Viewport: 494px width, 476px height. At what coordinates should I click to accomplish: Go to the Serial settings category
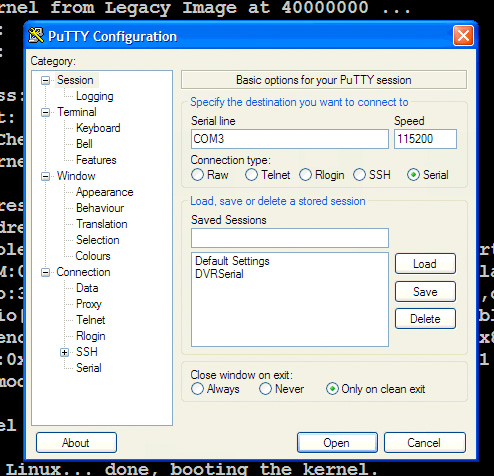pos(89,368)
